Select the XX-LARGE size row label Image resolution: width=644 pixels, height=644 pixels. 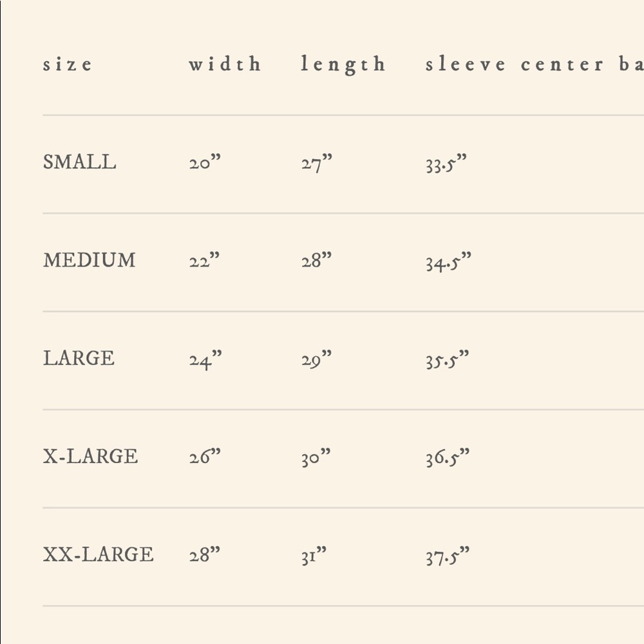pos(99,554)
